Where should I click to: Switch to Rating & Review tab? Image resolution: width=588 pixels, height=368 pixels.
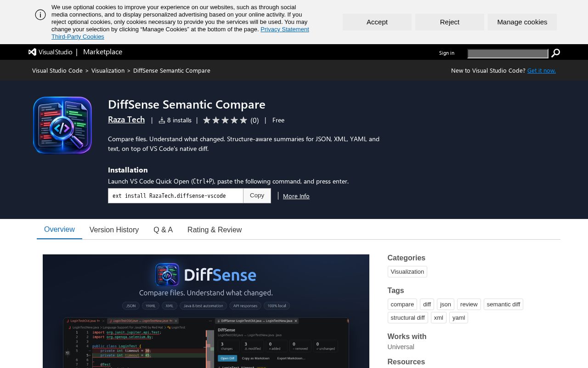[215, 230]
